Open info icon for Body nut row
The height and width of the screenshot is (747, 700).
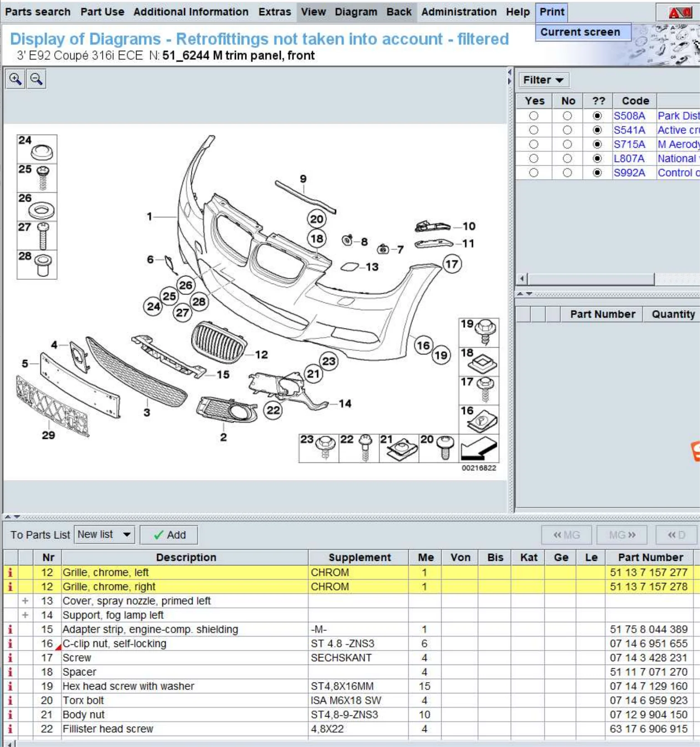click(x=10, y=715)
